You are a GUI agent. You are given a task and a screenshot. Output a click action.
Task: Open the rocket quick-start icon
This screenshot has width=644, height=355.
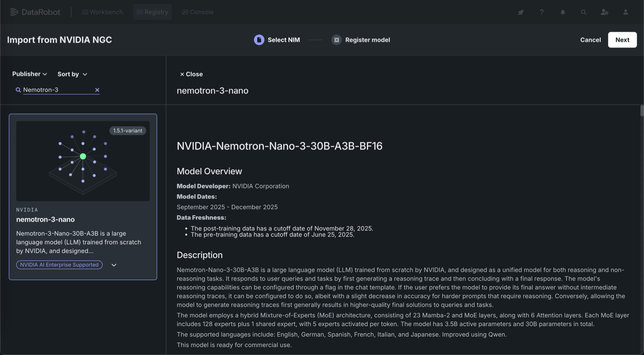521,12
